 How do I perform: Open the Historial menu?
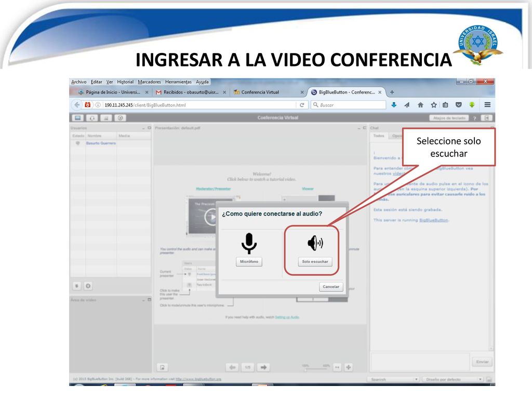point(125,82)
